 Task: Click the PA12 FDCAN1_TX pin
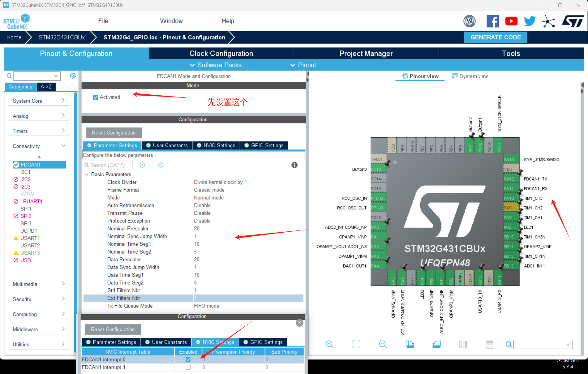click(x=511, y=179)
